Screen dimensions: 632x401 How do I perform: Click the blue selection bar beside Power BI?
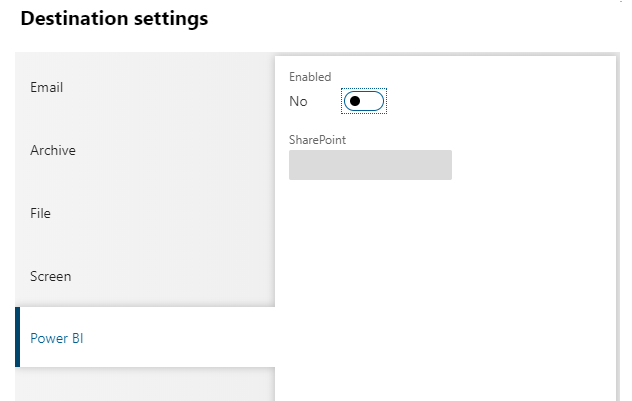[18, 338]
